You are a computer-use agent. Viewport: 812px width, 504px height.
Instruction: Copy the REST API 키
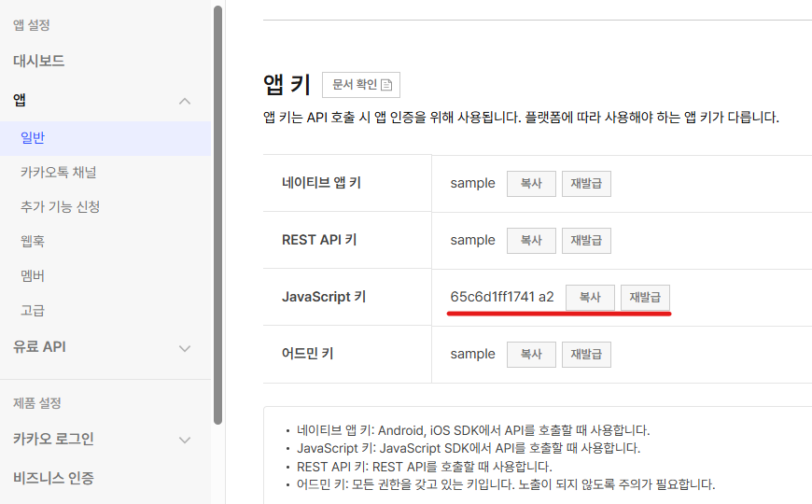click(x=531, y=241)
